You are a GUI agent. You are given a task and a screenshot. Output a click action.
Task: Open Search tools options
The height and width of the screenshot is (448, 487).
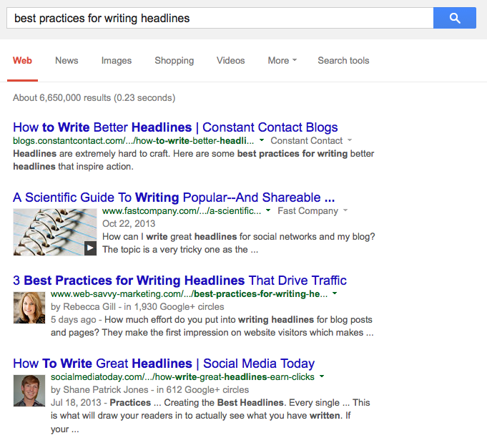(343, 60)
